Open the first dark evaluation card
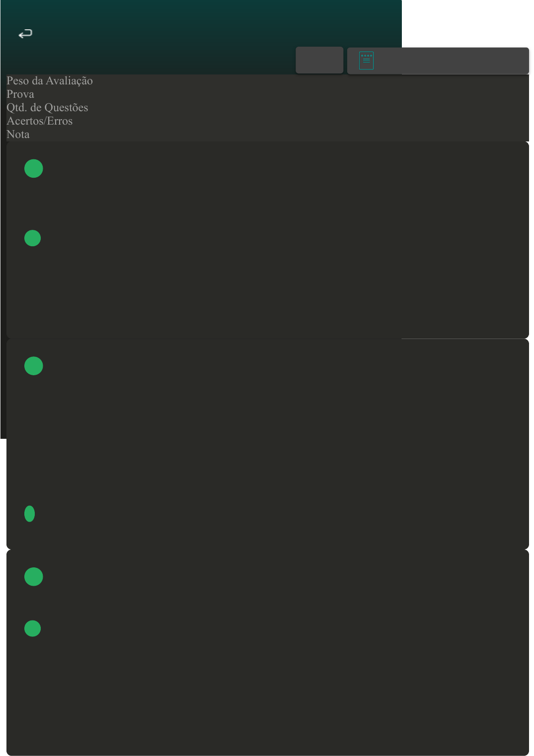Screen dimensions: 534x756 click(x=268, y=240)
